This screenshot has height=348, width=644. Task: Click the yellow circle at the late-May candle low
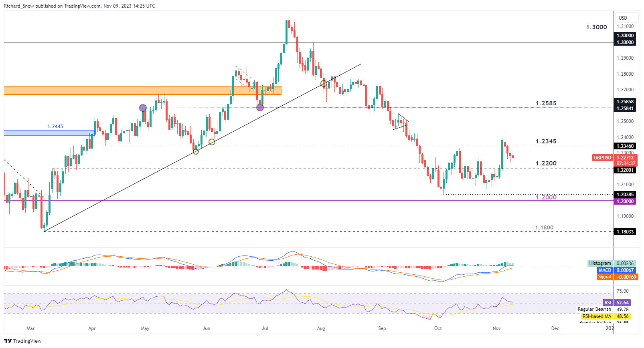click(196, 151)
